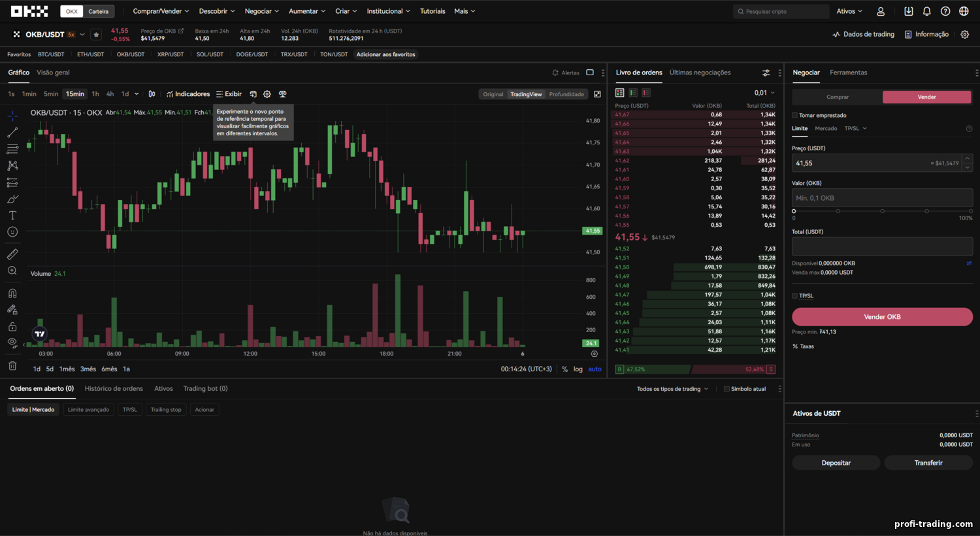
Task: Select the trend line drawing tool
Action: click(12, 133)
